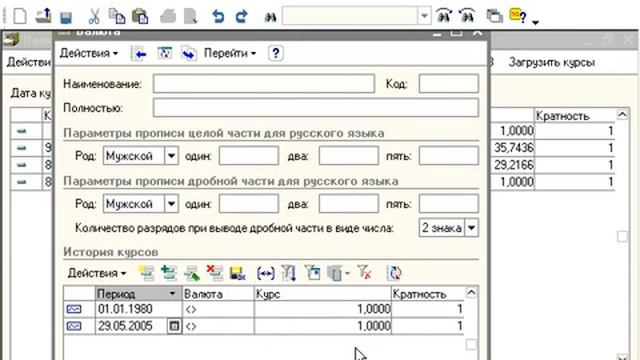640x360 pixels.
Task: Click the Find binoculars icon
Action: 270,17
